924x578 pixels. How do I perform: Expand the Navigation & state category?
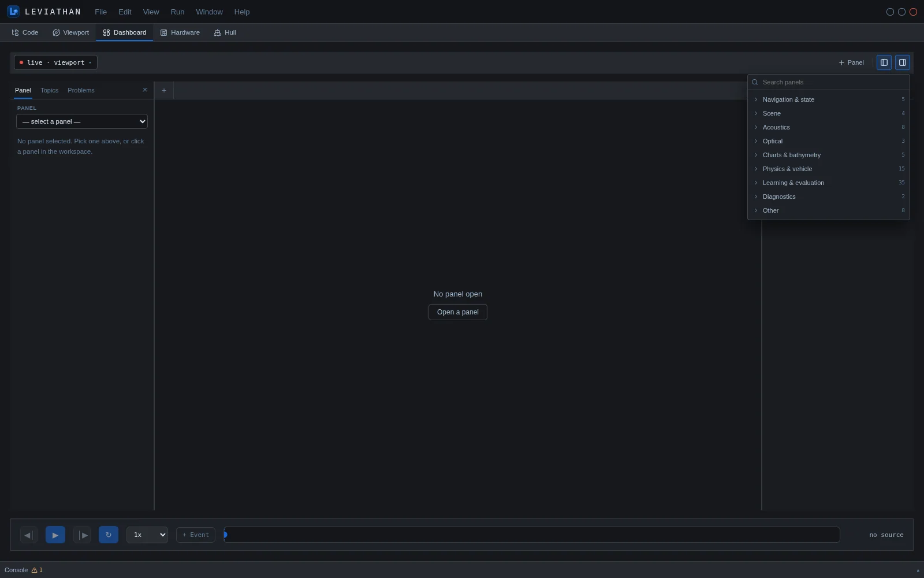tap(829, 99)
